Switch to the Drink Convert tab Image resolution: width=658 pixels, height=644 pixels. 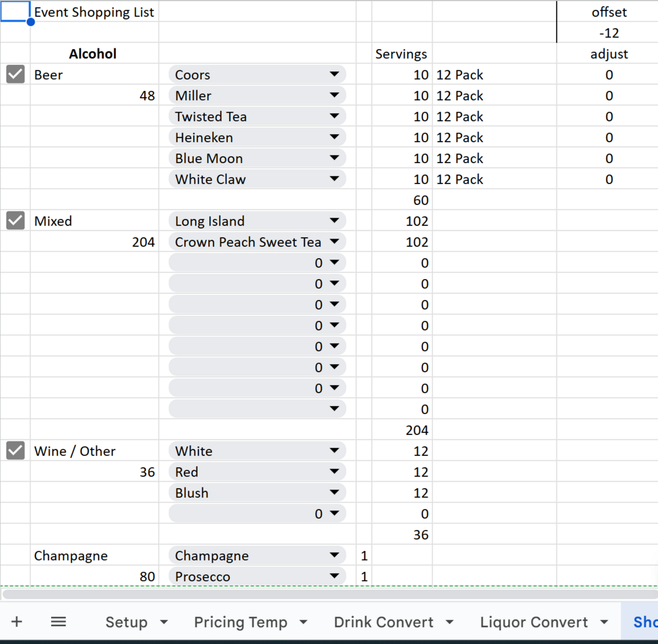[384, 622]
